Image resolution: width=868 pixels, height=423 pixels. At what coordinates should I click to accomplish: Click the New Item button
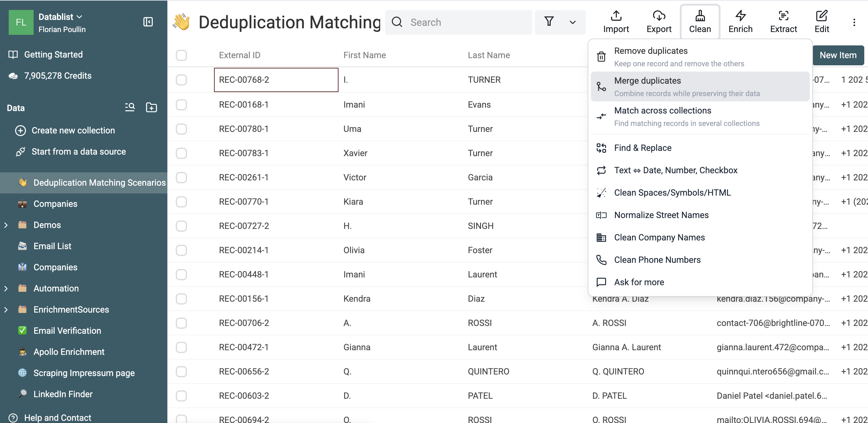pyautogui.click(x=838, y=55)
